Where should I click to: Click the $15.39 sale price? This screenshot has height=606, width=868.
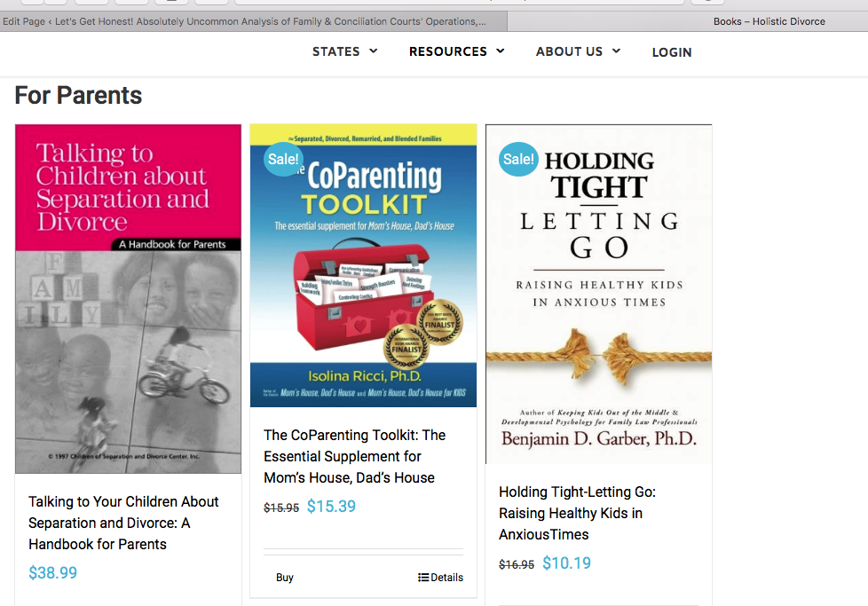[331, 507]
